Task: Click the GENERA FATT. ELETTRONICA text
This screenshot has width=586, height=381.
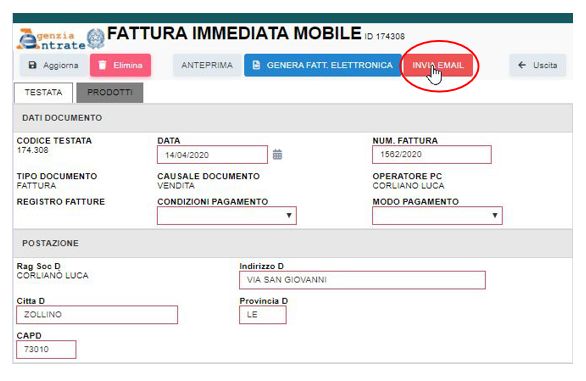Action: (330, 65)
